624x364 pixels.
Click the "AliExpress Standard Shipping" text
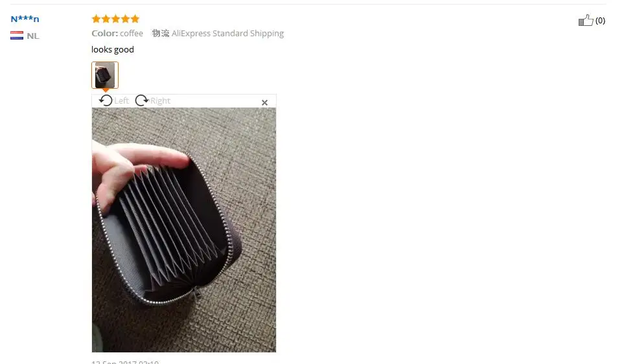[x=227, y=34]
